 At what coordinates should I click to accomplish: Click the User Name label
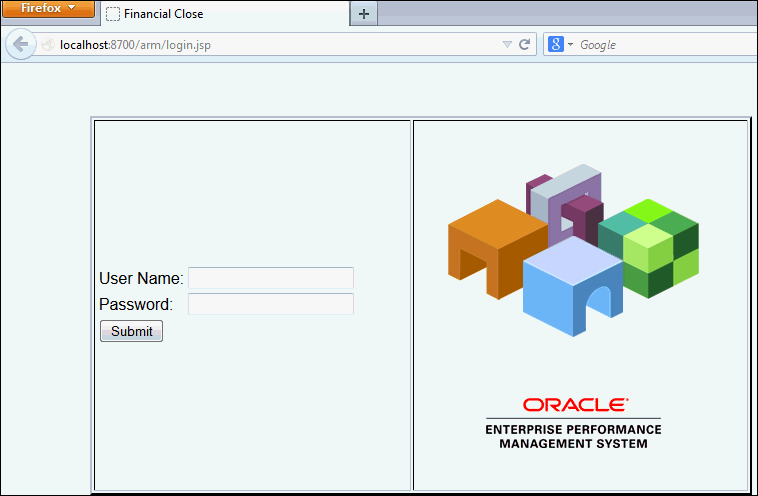coord(141,278)
